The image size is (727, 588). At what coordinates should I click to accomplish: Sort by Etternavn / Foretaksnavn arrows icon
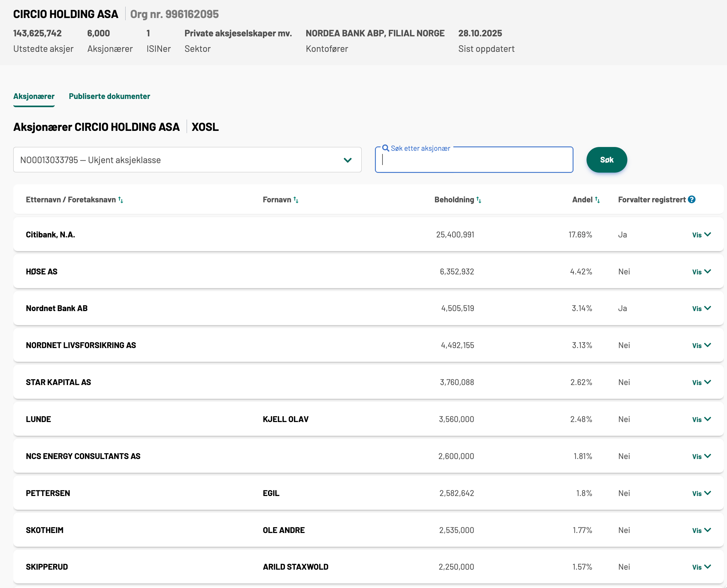click(x=121, y=200)
